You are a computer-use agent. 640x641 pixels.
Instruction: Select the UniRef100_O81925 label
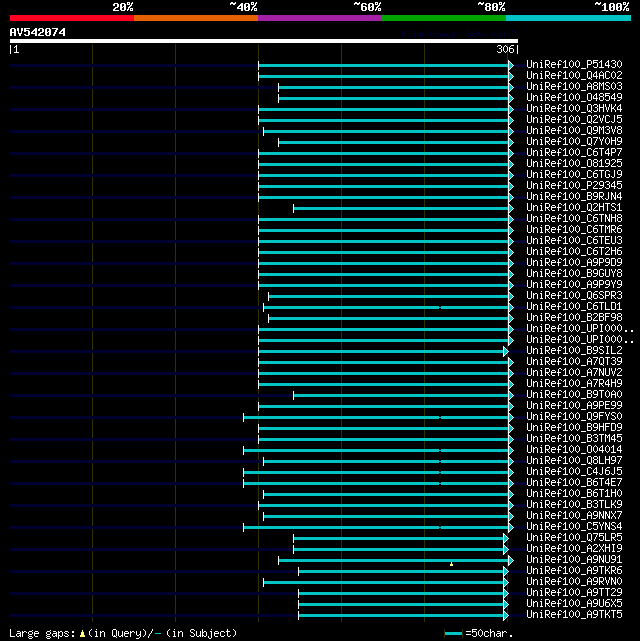click(x=574, y=164)
